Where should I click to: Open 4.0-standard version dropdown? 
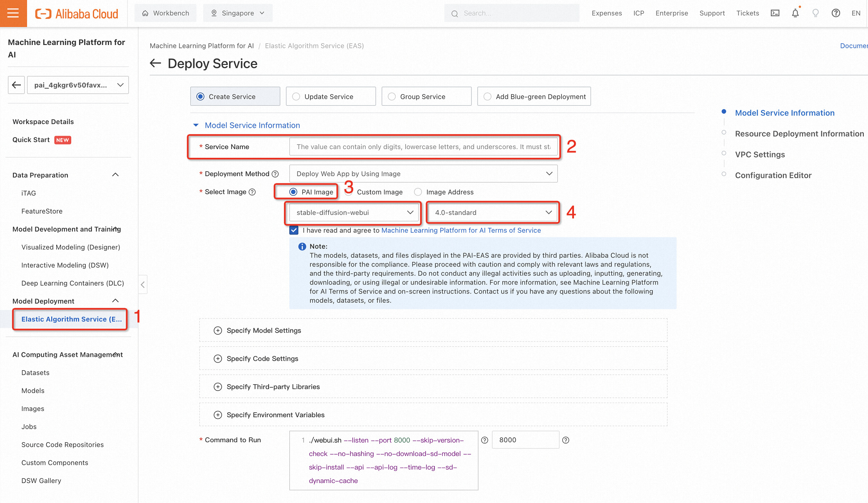tap(493, 213)
